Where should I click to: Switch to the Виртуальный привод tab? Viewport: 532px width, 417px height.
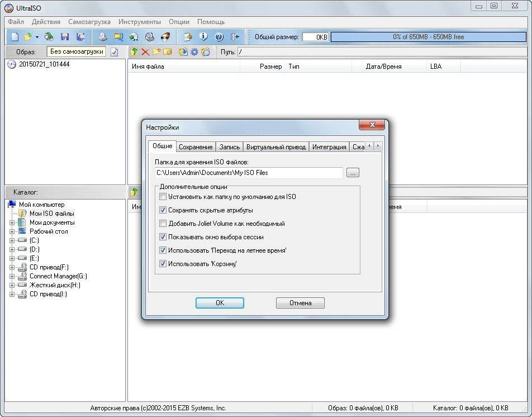coord(276,147)
